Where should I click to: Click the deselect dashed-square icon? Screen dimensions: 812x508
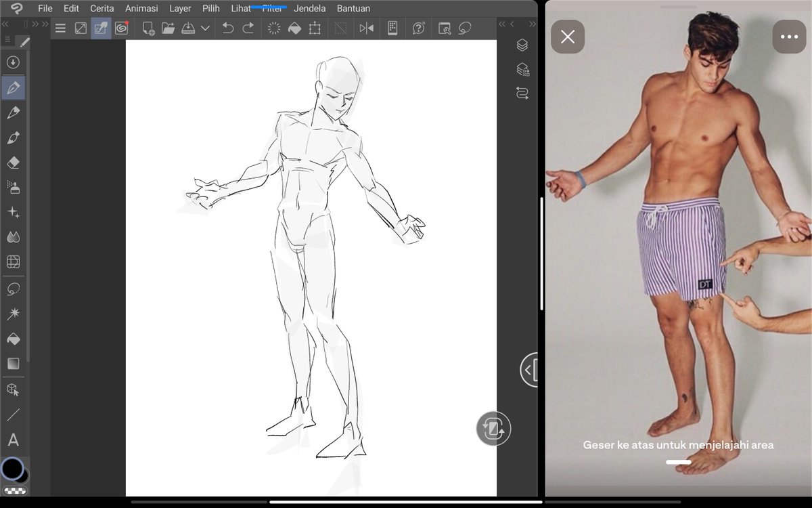tap(341, 28)
